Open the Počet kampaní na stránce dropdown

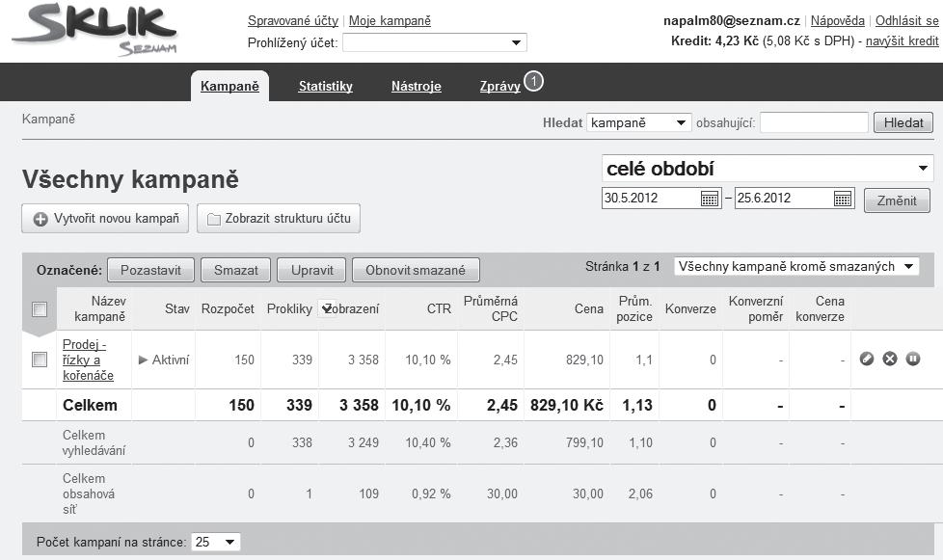point(215,542)
